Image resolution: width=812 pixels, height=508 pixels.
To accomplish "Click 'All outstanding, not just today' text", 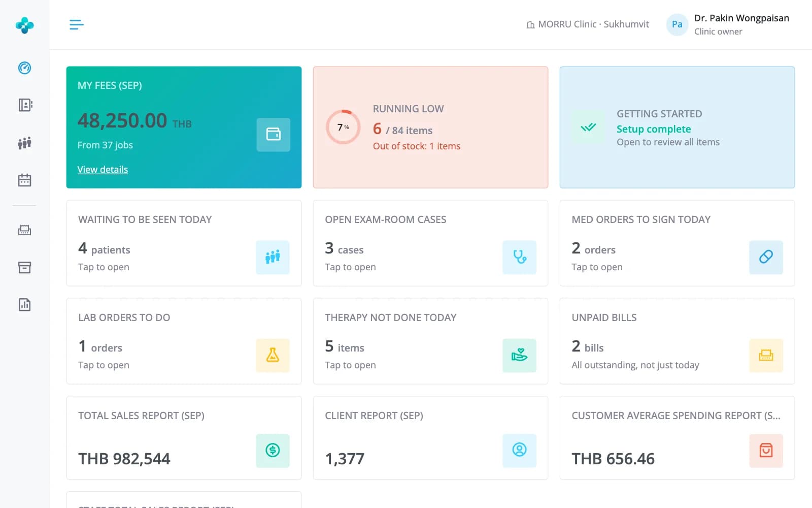I will [x=635, y=365].
